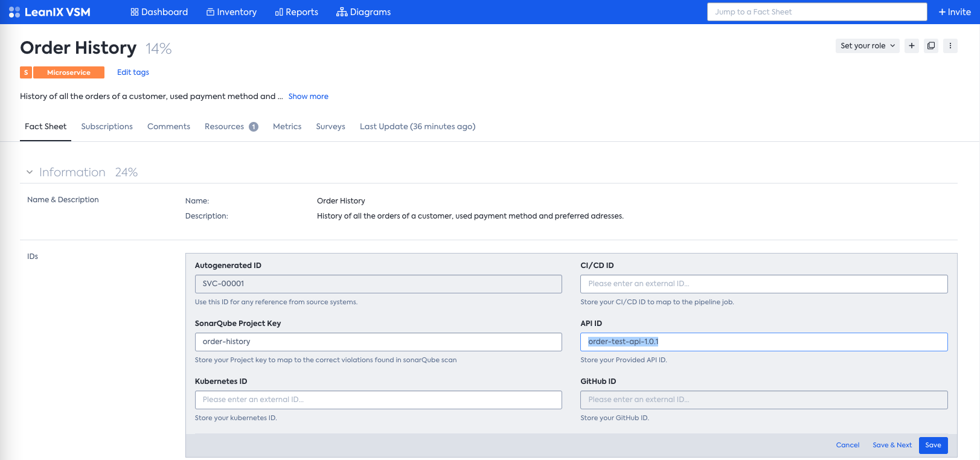The height and width of the screenshot is (460, 980).
Task: Switch to the Subscriptions tab
Action: [107, 127]
